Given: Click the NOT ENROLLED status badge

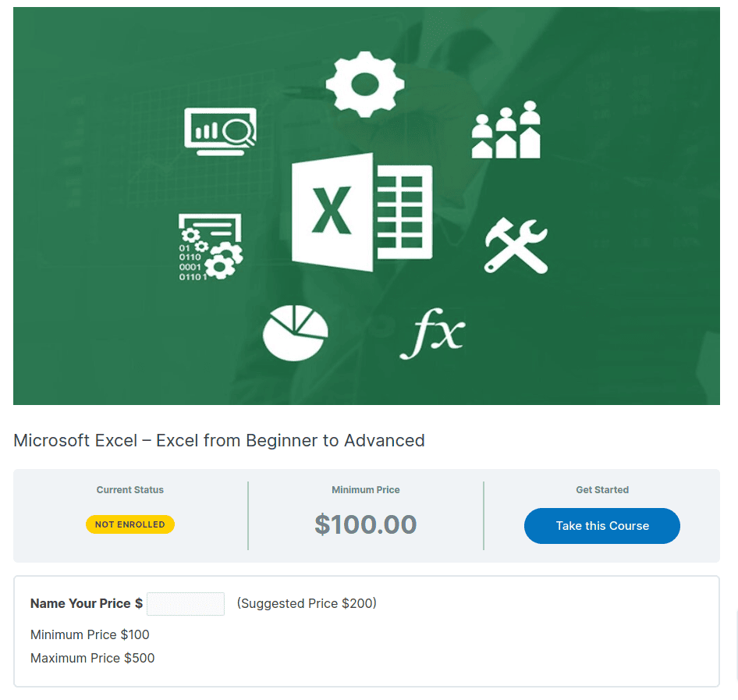Looking at the screenshot, I should 130,524.
